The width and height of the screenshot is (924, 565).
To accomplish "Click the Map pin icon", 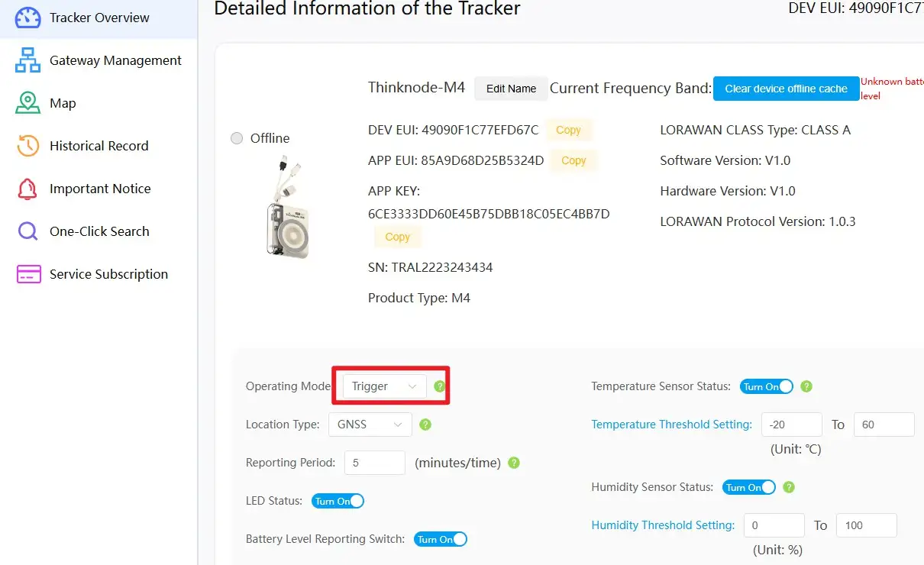I will (x=27, y=103).
